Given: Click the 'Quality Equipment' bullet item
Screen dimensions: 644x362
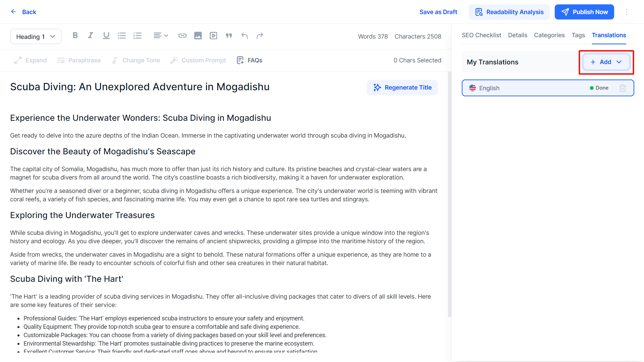Looking at the screenshot, I should (162, 327).
